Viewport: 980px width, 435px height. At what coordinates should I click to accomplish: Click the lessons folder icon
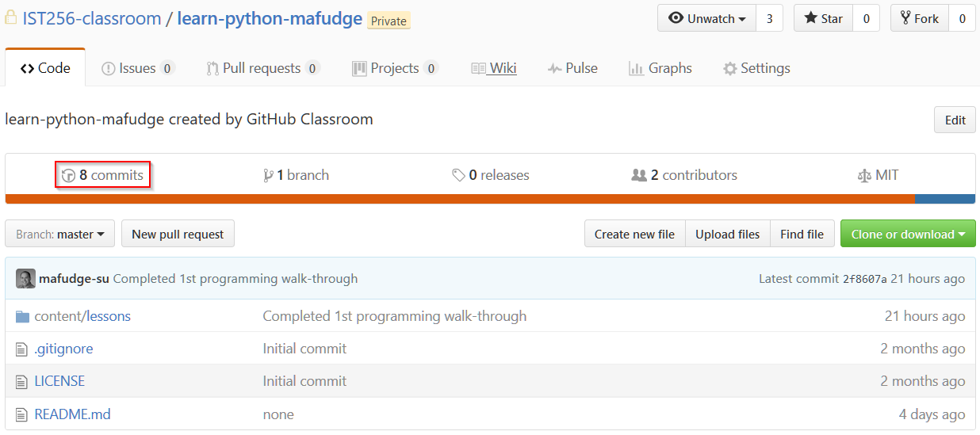click(x=22, y=317)
